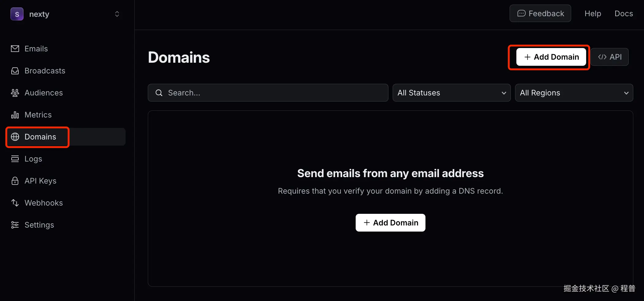The width and height of the screenshot is (644, 301).
Task: Click the nexty workspace avatar
Action: 17,14
